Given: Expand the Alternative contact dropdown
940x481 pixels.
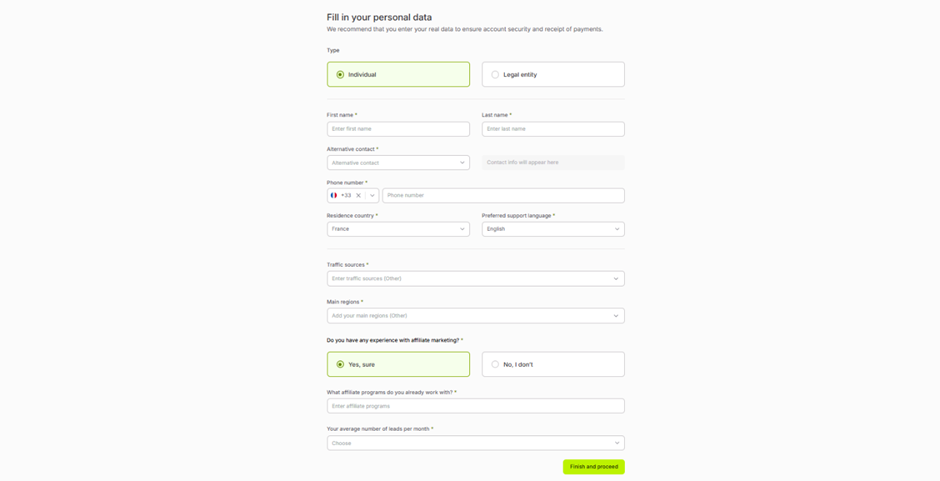Looking at the screenshot, I should 398,162.
